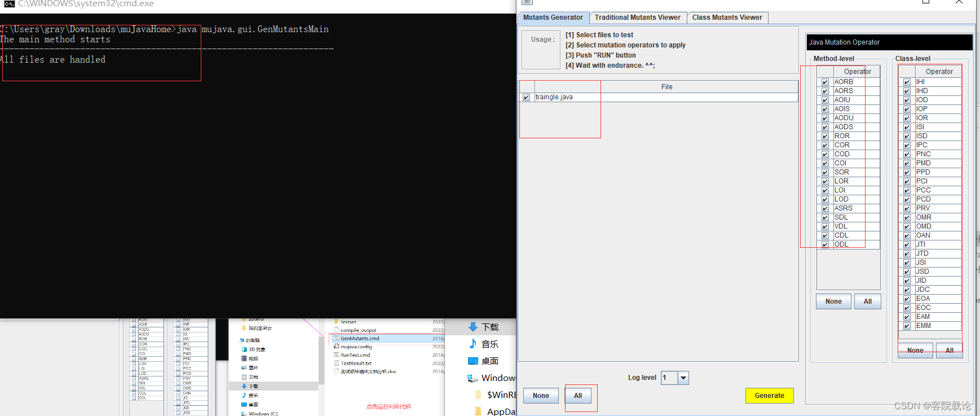The width and height of the screenshot is (980, 416).
Task: Click All button under Method-level operators
Action: pos(868,301)
